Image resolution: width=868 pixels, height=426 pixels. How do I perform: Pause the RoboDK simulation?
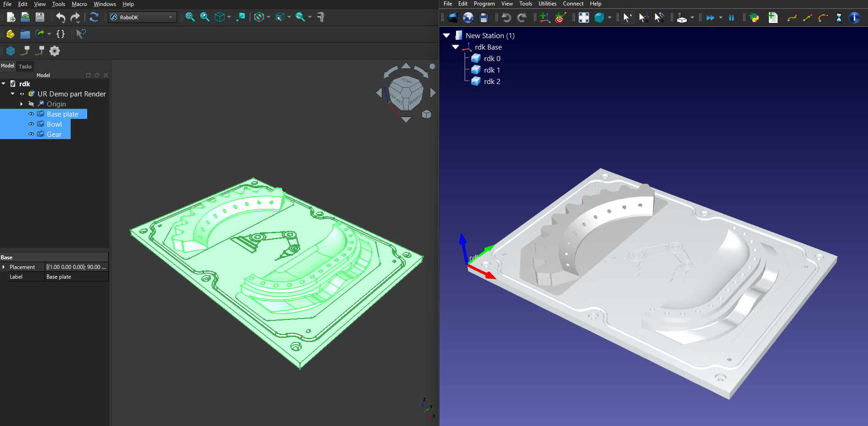click(x=732, y=18)
